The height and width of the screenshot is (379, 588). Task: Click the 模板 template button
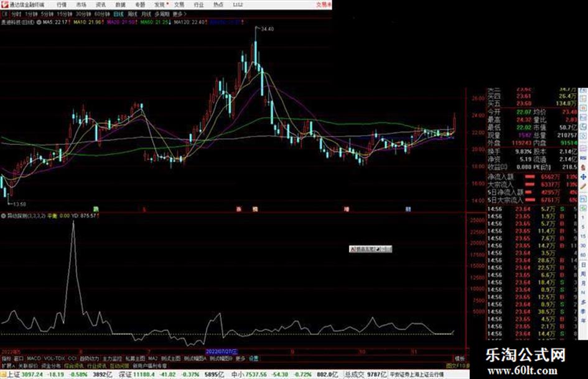point(459,358)
